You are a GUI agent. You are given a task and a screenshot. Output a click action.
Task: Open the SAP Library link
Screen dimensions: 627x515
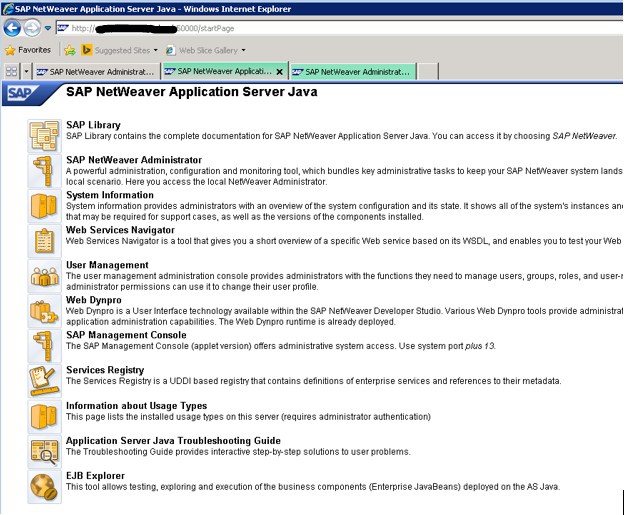tap(93, 125)
